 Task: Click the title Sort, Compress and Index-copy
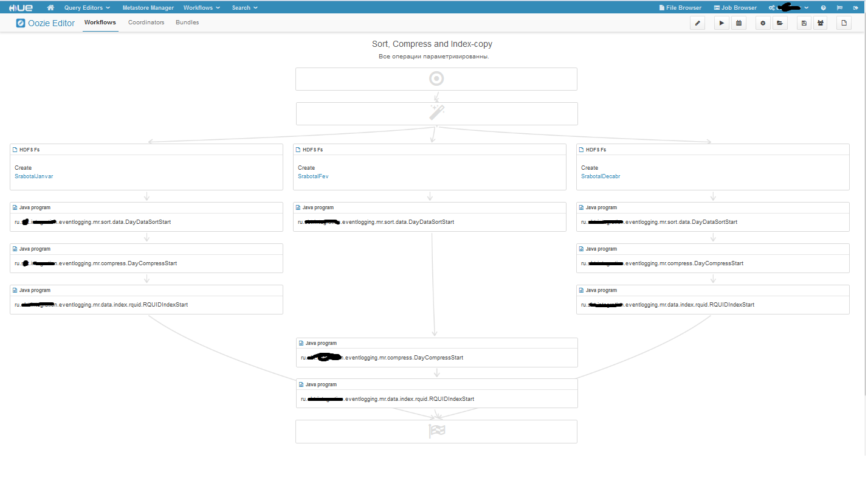(x=432, y=44)
